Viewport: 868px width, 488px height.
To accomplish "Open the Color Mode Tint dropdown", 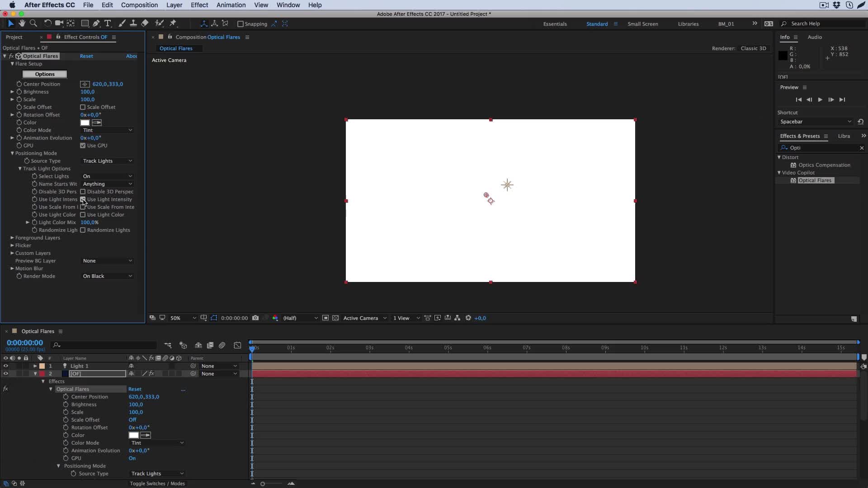I will [x=108, y=130].
